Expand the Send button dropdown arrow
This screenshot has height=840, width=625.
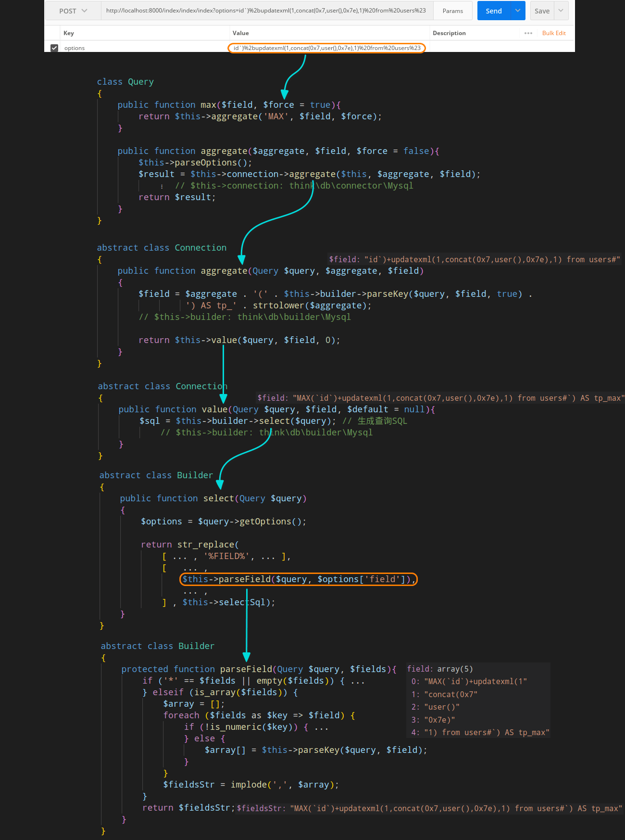(x=518, y=11)
